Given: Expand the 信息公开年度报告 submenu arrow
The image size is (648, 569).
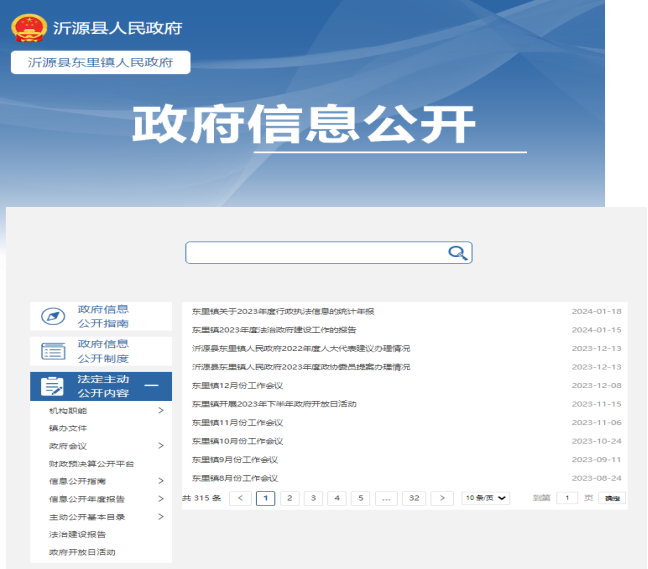Looking at the screenshot, I should click(160, 499).
